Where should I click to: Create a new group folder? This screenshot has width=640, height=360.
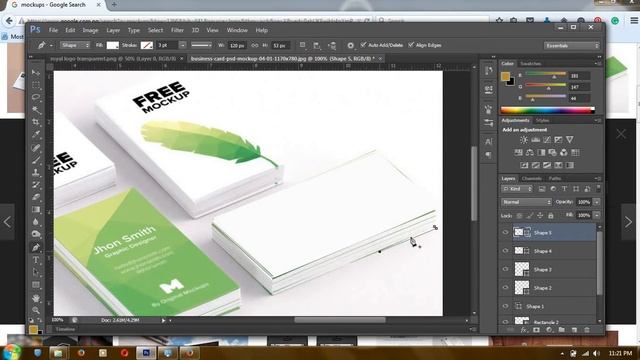[562, 330]
